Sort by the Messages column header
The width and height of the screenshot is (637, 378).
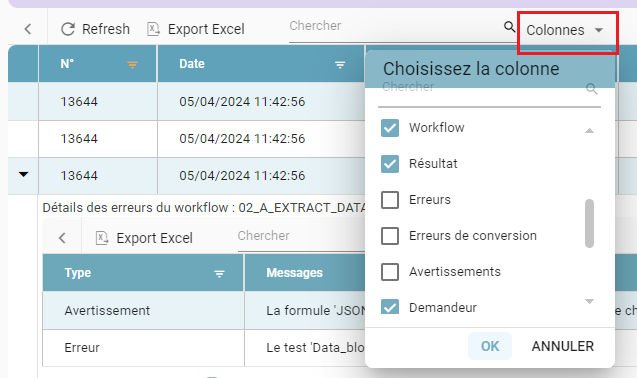point(295,273)
